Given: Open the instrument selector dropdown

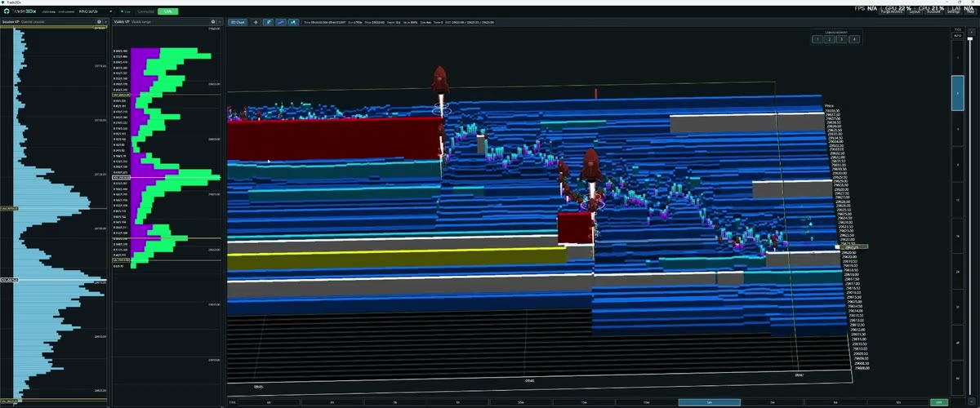Looking at the screenshot, I should click(96, 11).
